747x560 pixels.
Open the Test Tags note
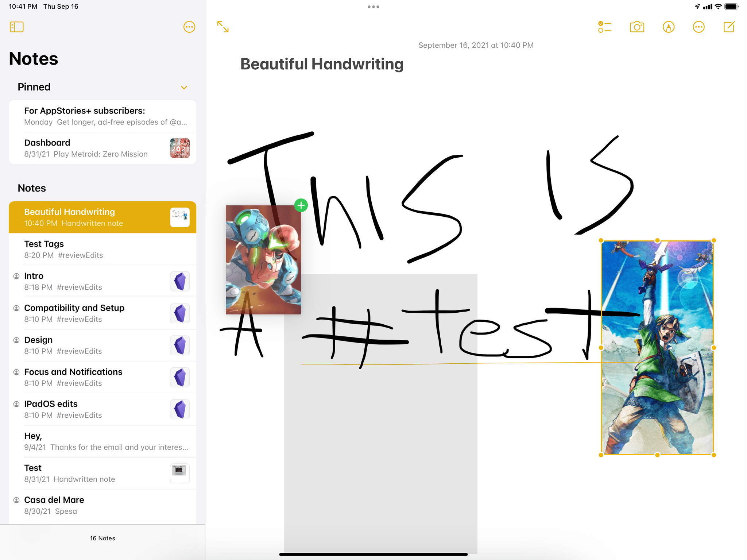coord(102,249)
